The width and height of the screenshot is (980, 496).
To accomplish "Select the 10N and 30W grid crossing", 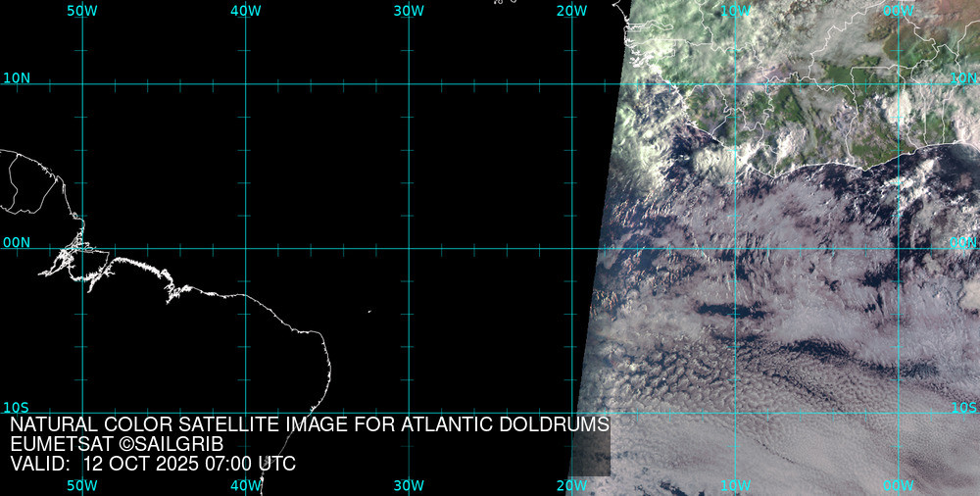I will click(409, 84).
